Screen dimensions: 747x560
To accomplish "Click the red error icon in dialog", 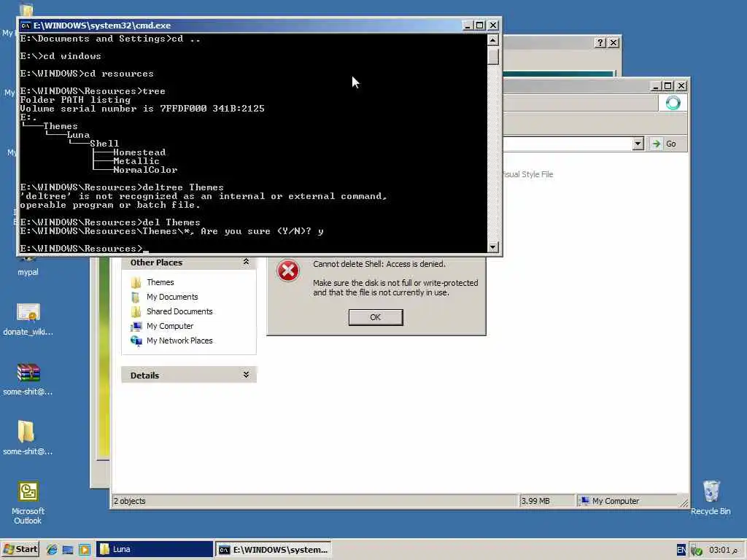I will tap(287, 271).
